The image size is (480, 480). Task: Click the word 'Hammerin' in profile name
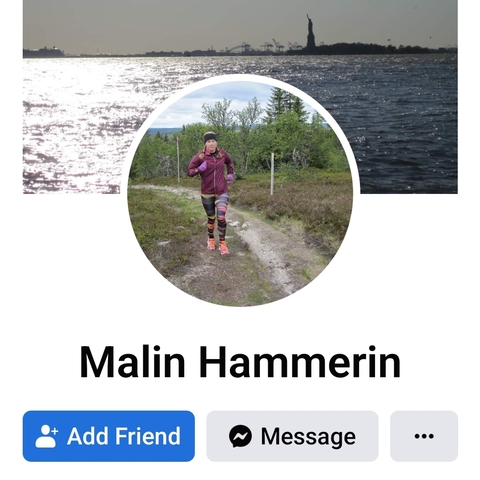(x=300, y=362)
